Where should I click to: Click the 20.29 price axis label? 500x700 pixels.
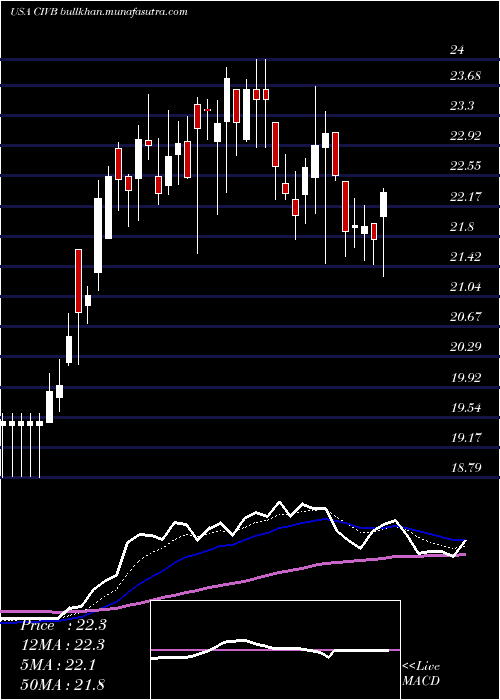pos(465,347)
